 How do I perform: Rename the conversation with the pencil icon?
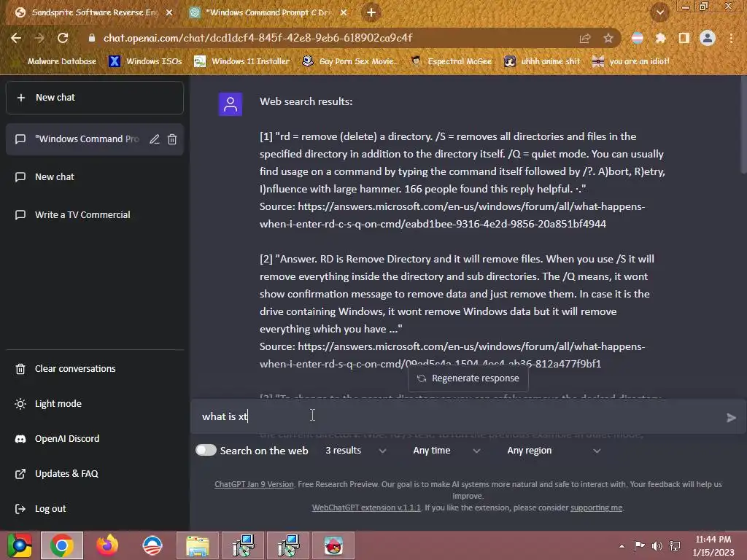(x=155, y=139)
